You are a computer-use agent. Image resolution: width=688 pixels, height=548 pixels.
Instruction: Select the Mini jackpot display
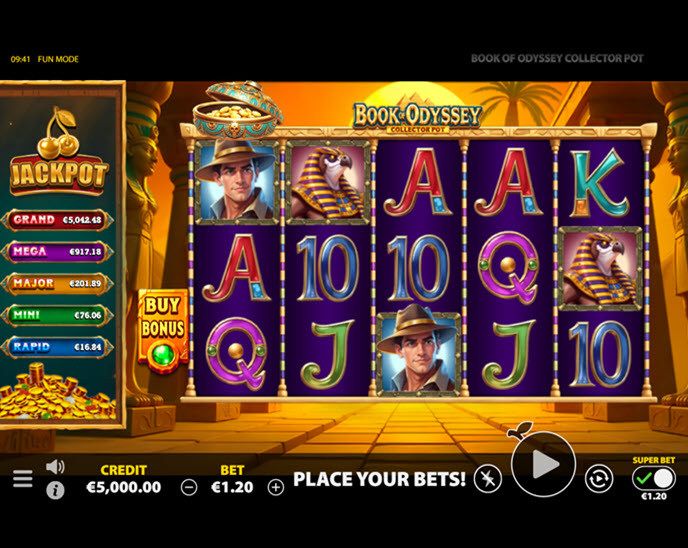click(x=57, y=315)
